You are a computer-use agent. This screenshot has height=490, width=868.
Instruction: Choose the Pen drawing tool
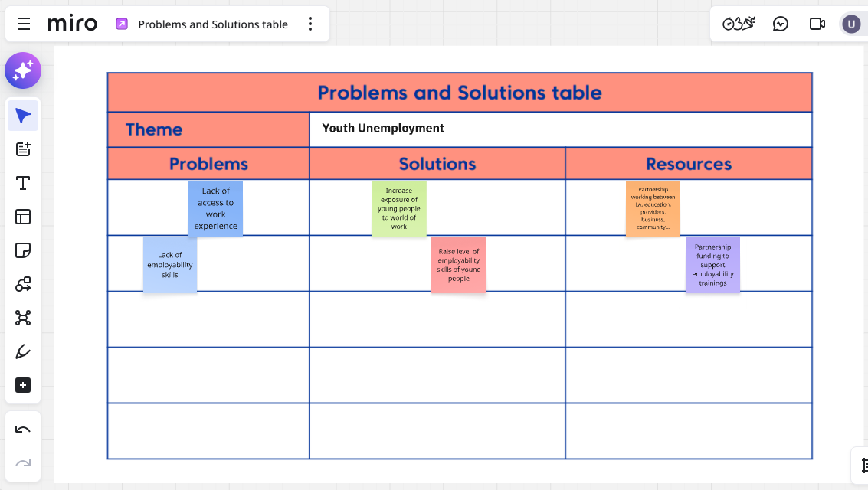pyautogui.click(x=23, y=351)
